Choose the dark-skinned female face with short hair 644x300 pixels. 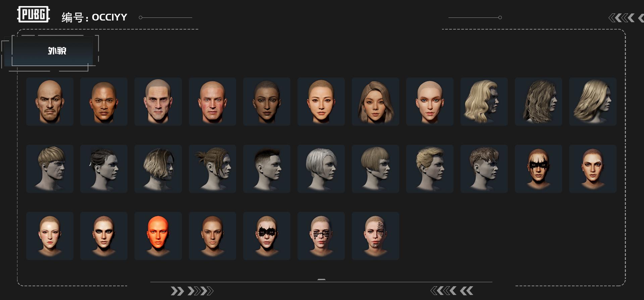(x=267, y=101)
